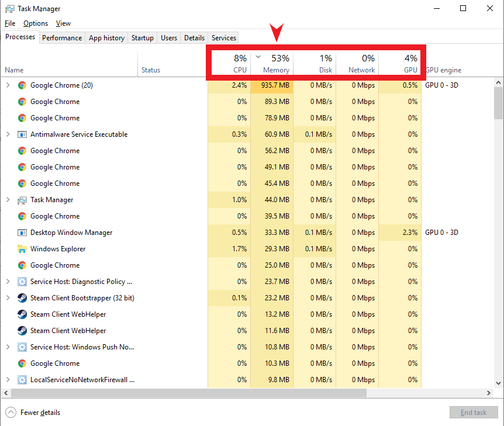Click the Fewer details button
Image resolution: width=504 pixels, height=426 pixels.
(33, 413)
